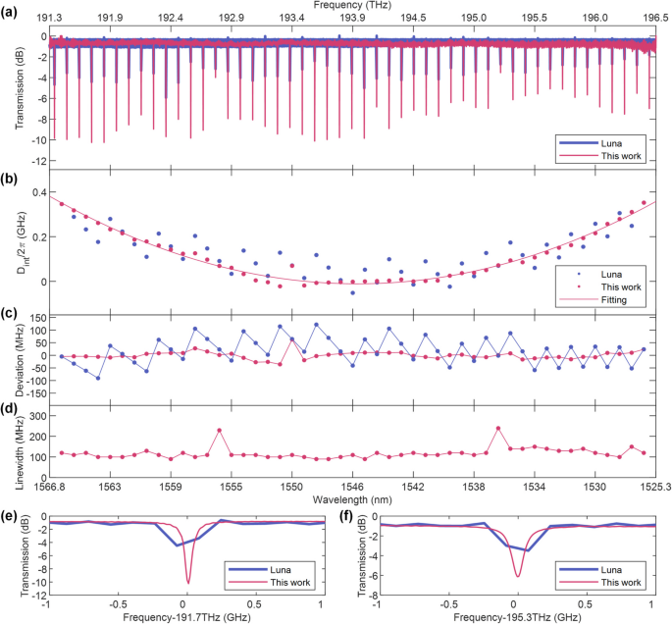Click "This work" in the panel (a) legend
672x624 pixels.
click(618, 155)
